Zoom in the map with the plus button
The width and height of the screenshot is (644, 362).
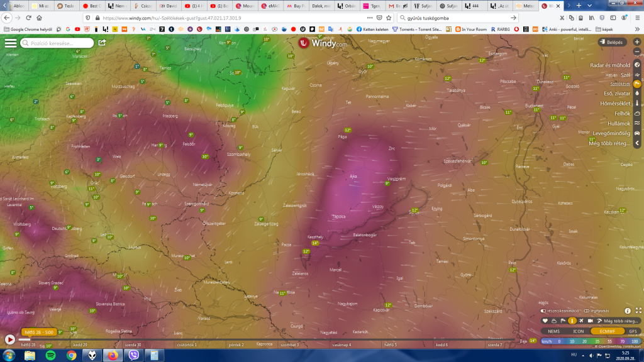(x=637, y=42)
